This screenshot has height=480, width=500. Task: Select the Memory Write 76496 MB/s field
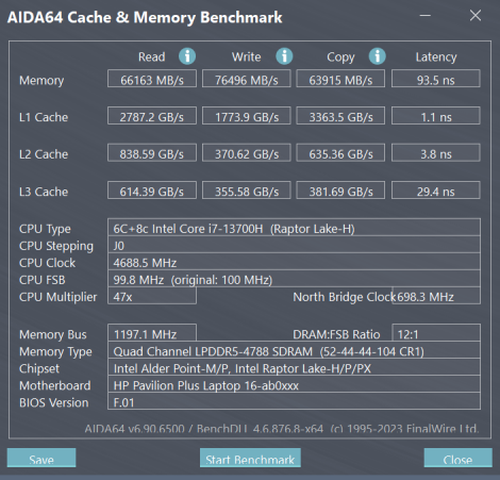(x=247, y=79)
